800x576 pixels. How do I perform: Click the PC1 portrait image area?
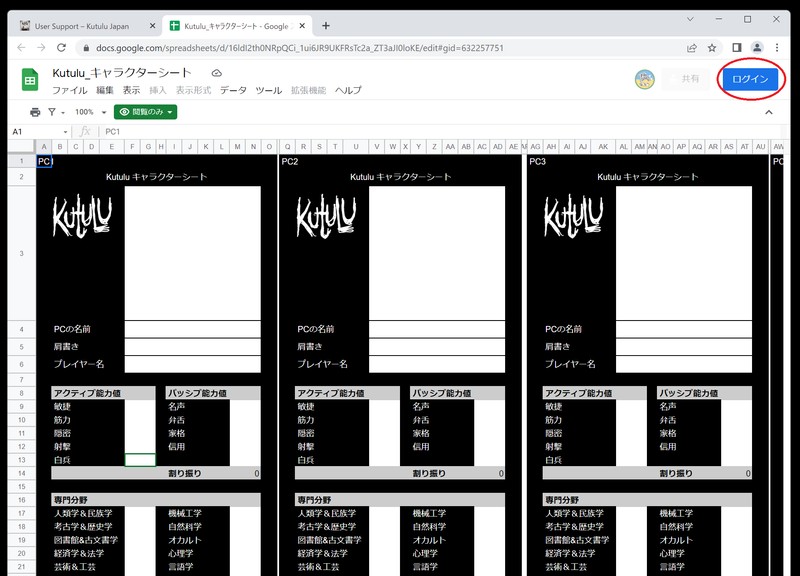click(x=192, y=253)
